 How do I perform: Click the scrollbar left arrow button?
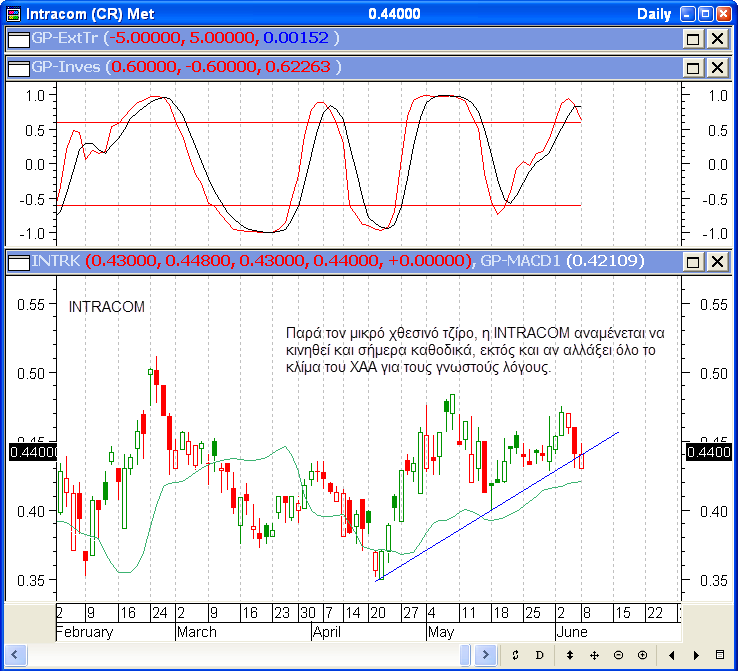point(15,655)
